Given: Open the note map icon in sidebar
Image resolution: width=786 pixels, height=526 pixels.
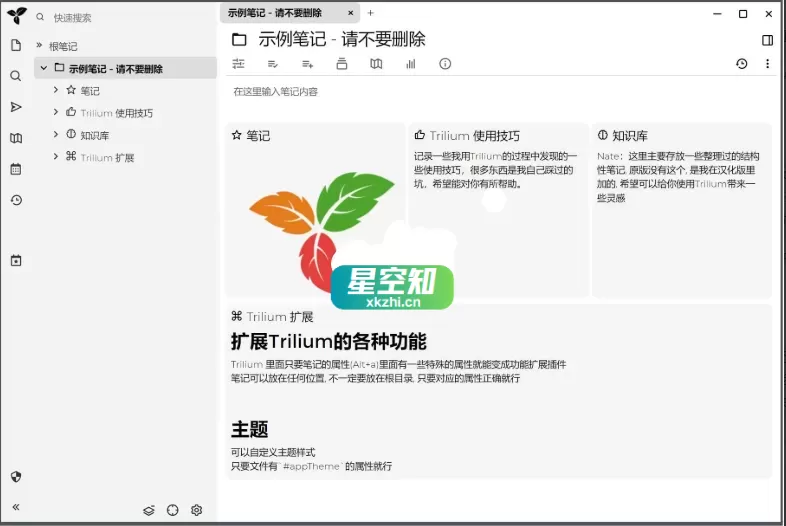Looking at the screenshot, I should [x=16, y=138].
